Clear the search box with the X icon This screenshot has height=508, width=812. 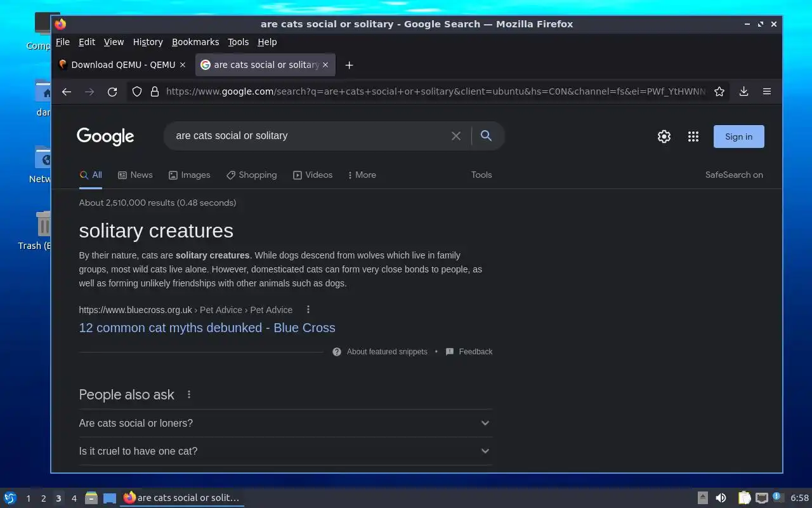(x=456, y=136)
